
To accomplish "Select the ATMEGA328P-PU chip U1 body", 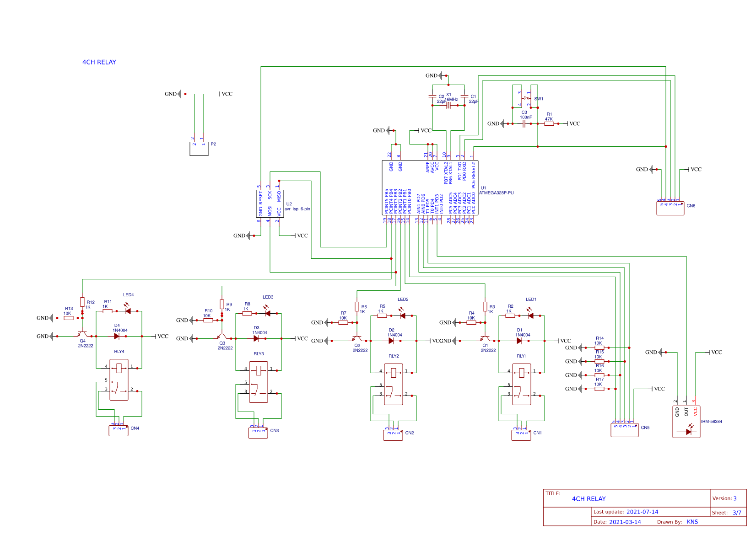I will (430, 187).
